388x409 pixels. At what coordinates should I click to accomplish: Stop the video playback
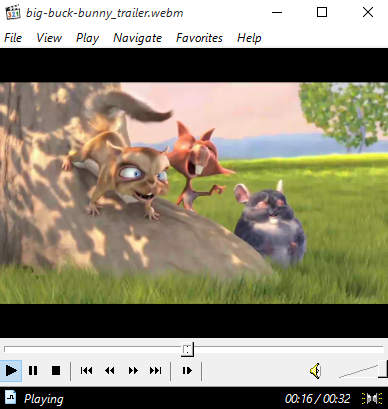click(x=56, y=371)
